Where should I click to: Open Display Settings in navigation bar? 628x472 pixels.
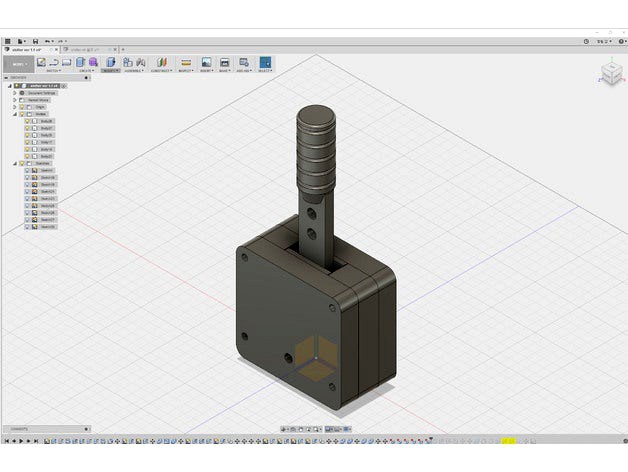pos(330,429)
